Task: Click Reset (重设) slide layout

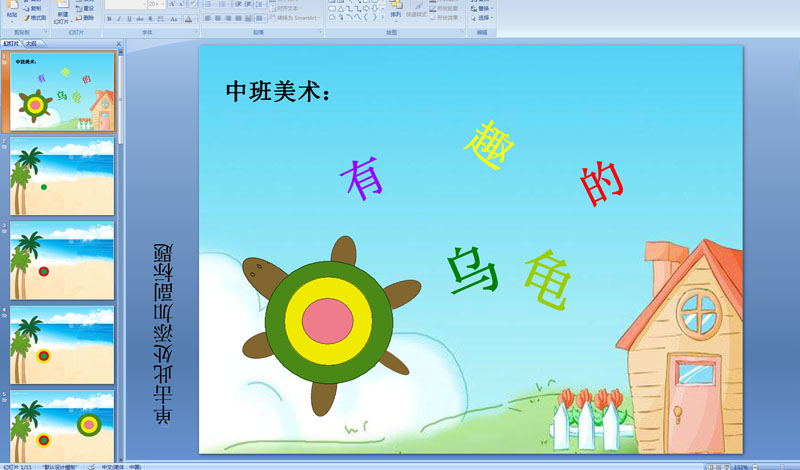Action: (x=85, y=8)
